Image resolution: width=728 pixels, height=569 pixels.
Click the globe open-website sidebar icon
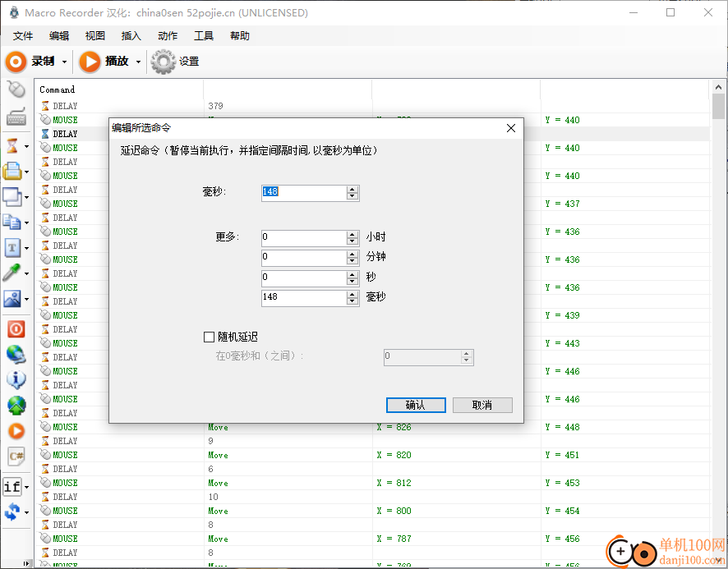coord(16,355)
